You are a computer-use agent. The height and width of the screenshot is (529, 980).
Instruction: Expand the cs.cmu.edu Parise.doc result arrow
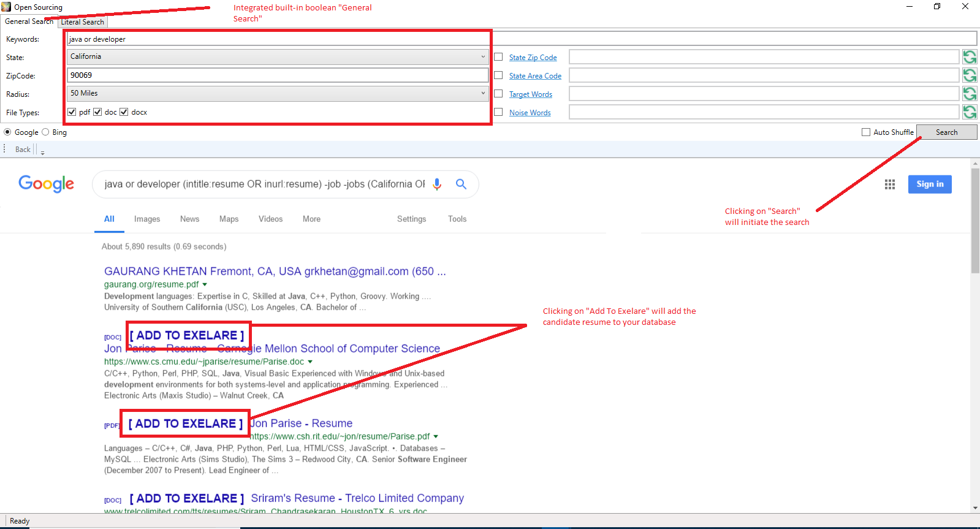[310, 362]
